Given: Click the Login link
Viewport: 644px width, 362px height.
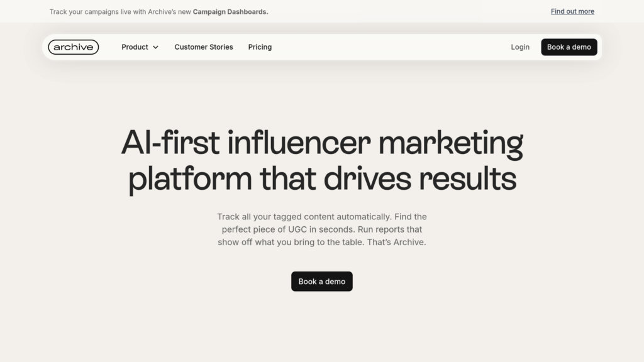Looking at the screenshot, I should pyautogui.click(x=520, y=47).
